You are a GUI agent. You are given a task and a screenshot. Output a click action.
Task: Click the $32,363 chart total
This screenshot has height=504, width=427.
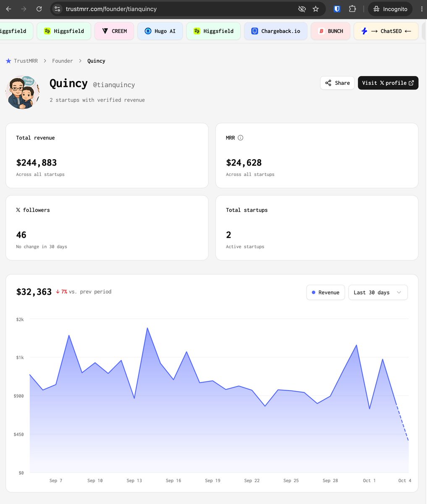pyautogui.click(x=34, y=291)
